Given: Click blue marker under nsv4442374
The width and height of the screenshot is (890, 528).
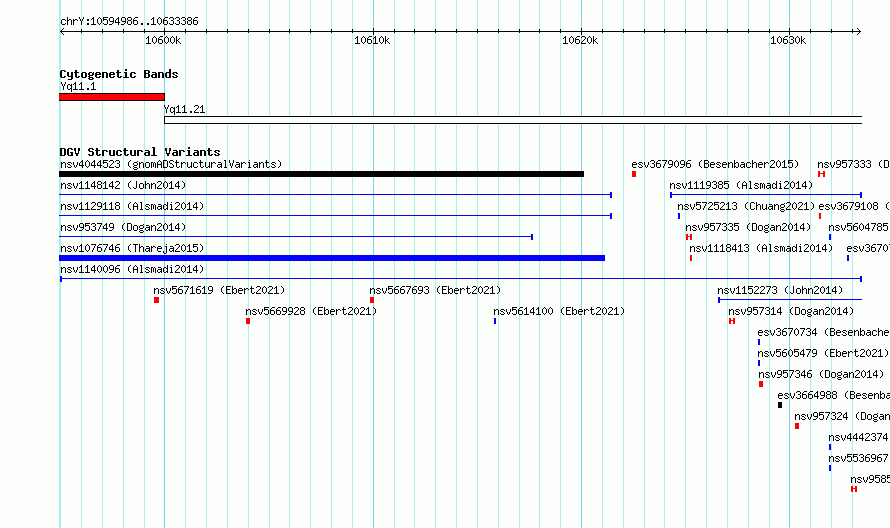Looking at the screenshot, I should point(830,447).
